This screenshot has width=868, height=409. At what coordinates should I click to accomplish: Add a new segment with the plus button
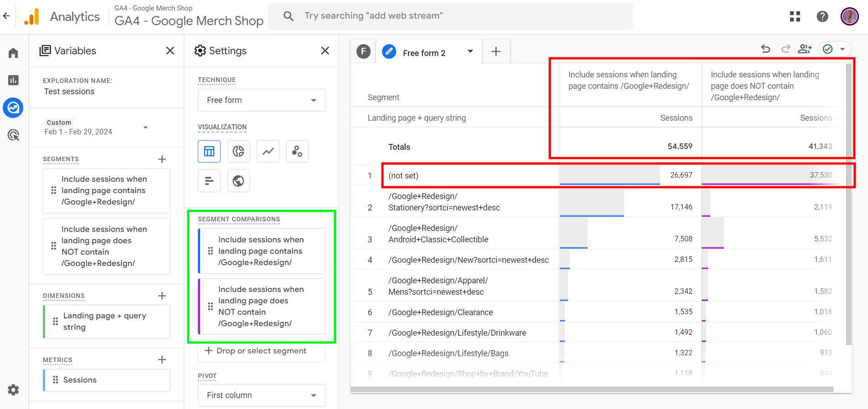click(x=162, y=159)
